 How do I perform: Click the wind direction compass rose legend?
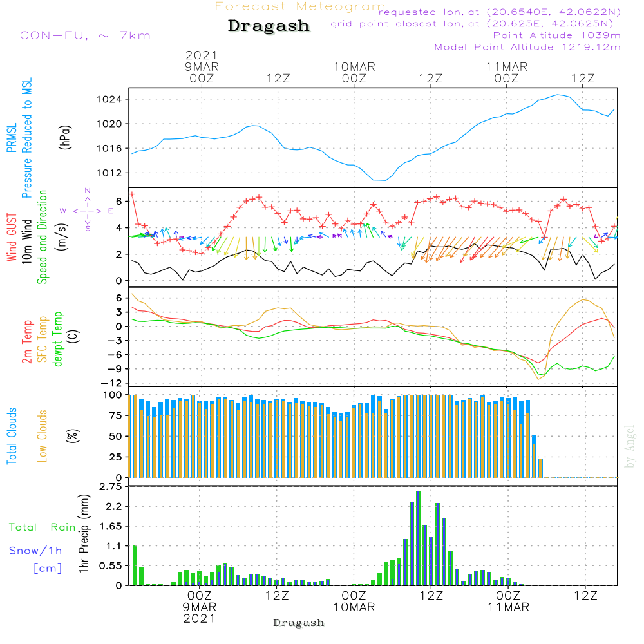[87, 211]
